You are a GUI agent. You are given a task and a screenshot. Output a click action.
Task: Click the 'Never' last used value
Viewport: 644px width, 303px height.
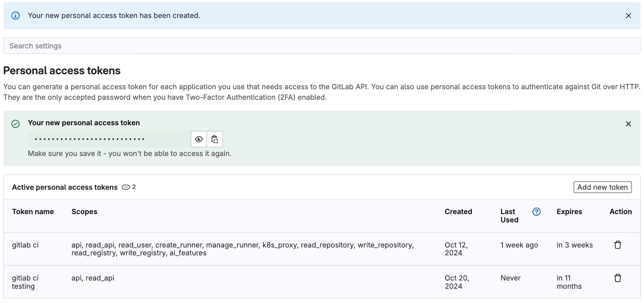click(510, 278)
